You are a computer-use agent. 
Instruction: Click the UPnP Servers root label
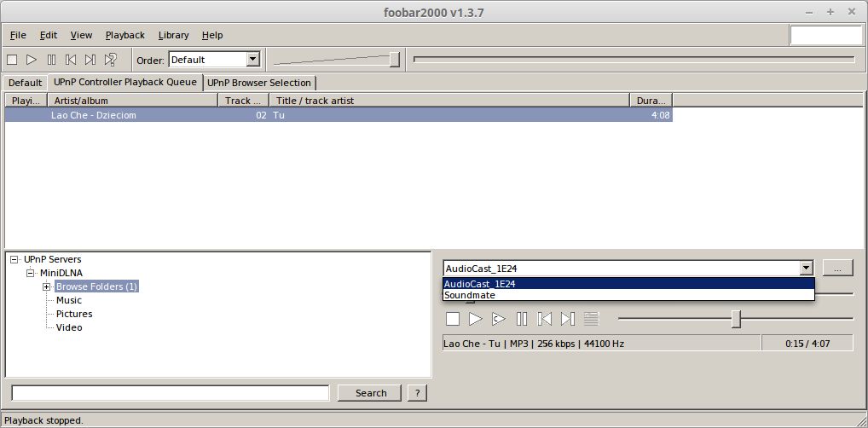52,259
